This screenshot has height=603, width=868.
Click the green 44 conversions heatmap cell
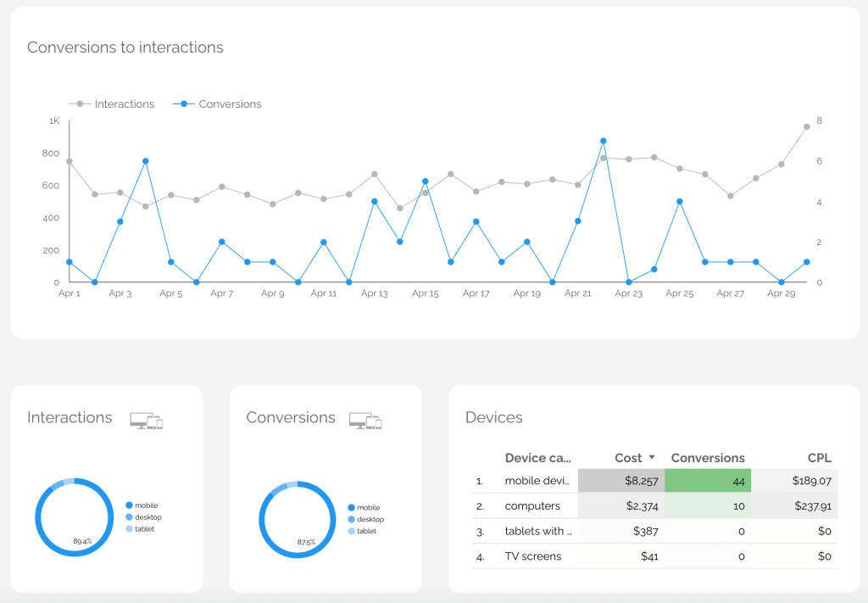tap(708, 481)
